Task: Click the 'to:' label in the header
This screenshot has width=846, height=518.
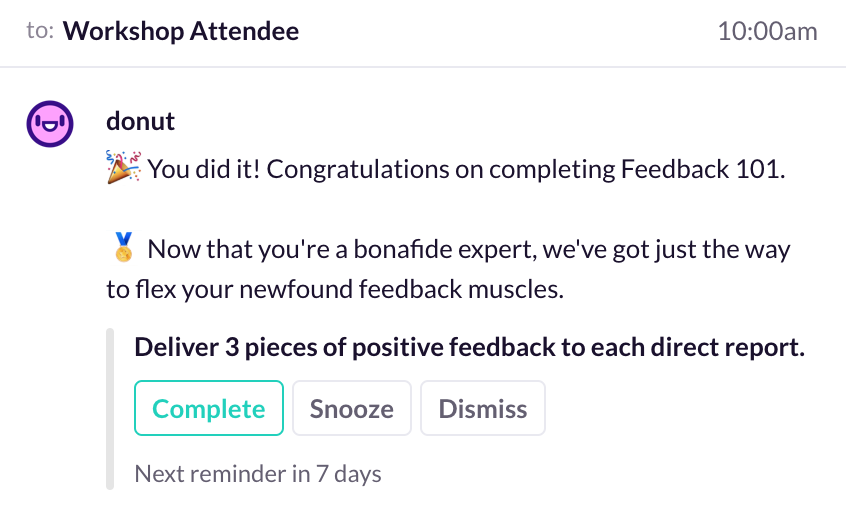Action: coord(40,31)
